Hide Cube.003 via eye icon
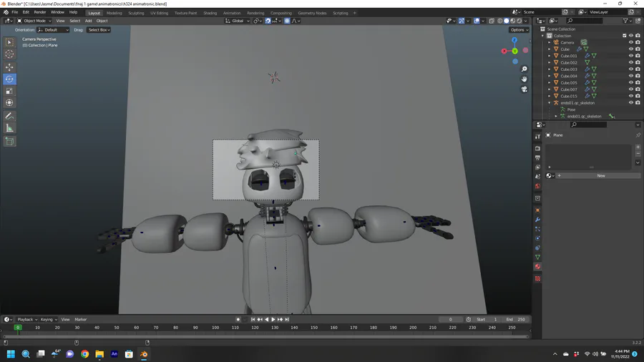Image resolution: width=644 pixels, height=362 pixels. (x=631, y=69)
